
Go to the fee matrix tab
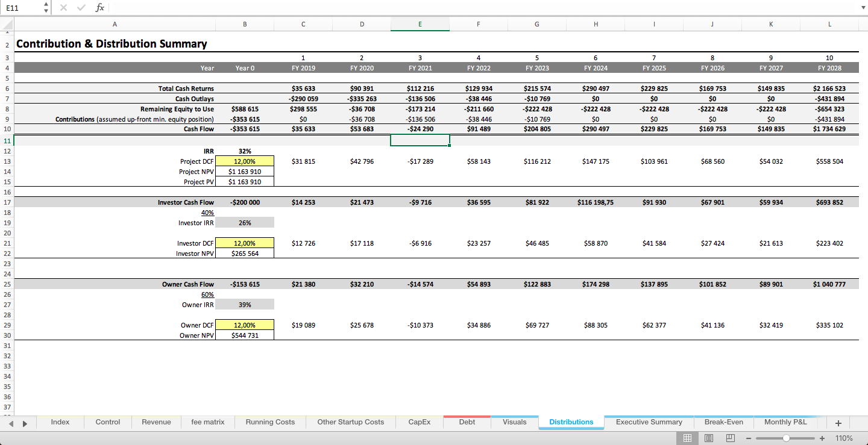207,422
